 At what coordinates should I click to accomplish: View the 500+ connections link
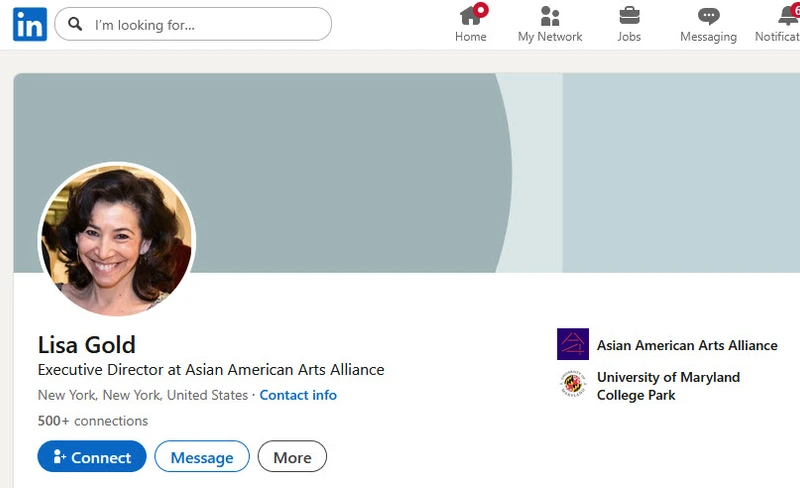coord(92,421)
